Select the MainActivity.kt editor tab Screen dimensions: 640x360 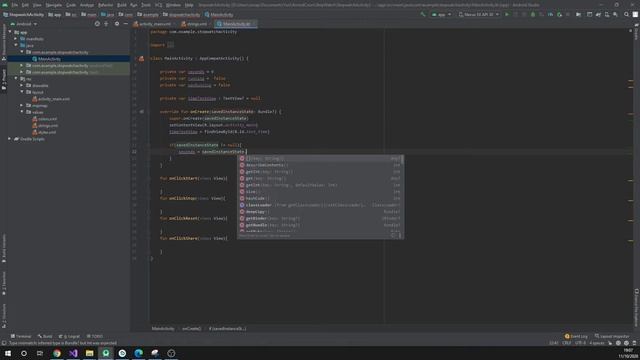(235, 24)
